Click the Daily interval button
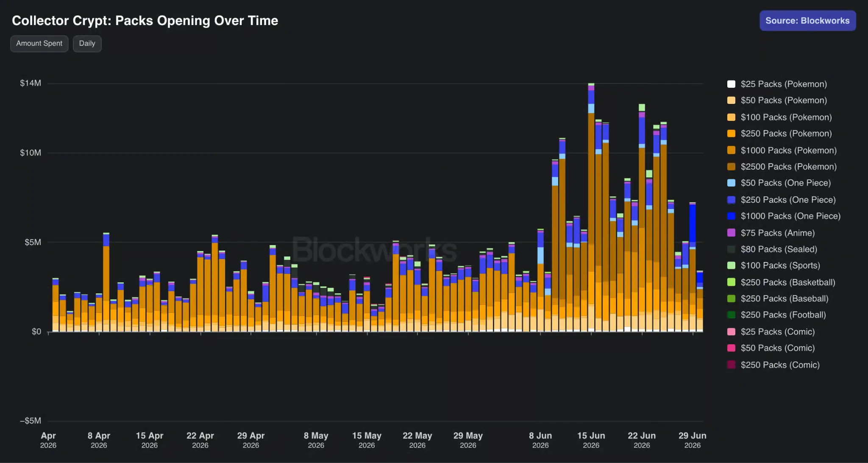This screenshot has width=868, height=463. (x=87, y=44)
